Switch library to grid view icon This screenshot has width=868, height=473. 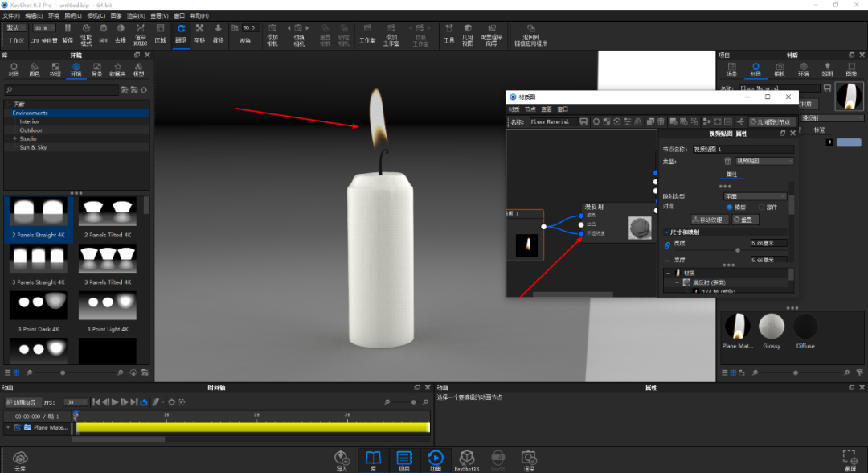[17, 372]
